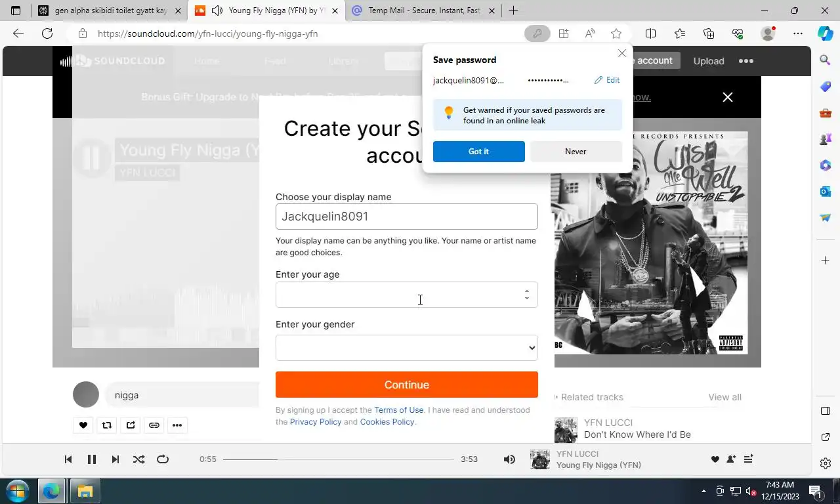This screenshot has width=840, height=504.
Task: Open the Windows Start button
Action: pos(18,491)
